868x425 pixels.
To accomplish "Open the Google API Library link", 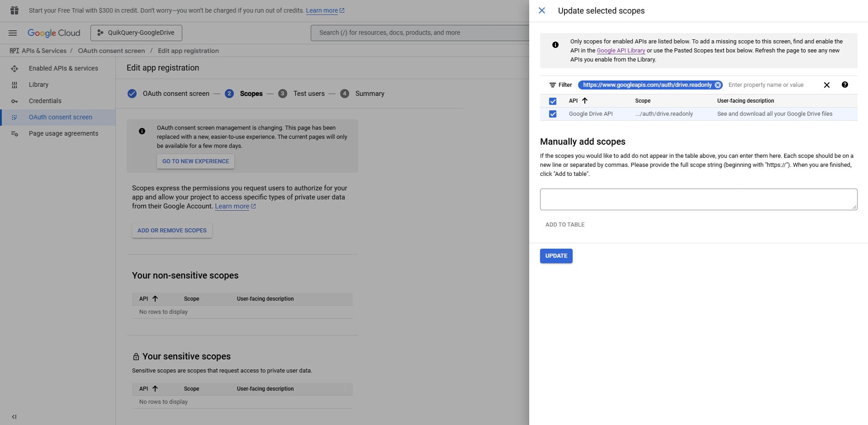I will pyautogui.click(x=621, y=50).
